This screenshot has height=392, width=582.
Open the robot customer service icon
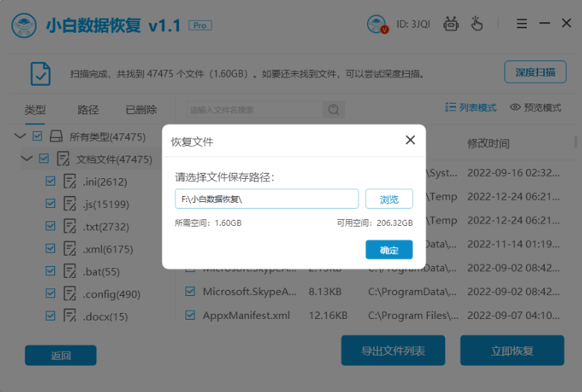(451, 25)
